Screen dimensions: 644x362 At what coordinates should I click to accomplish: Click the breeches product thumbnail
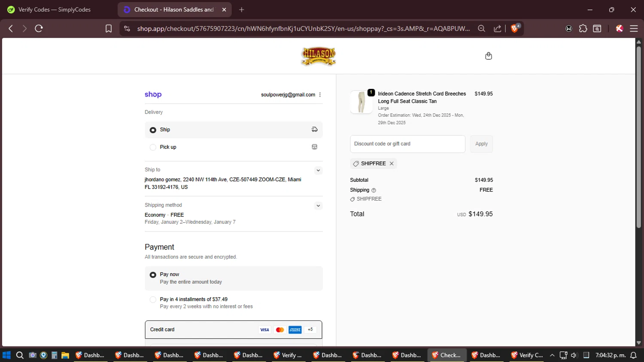[x=361, y=102]
